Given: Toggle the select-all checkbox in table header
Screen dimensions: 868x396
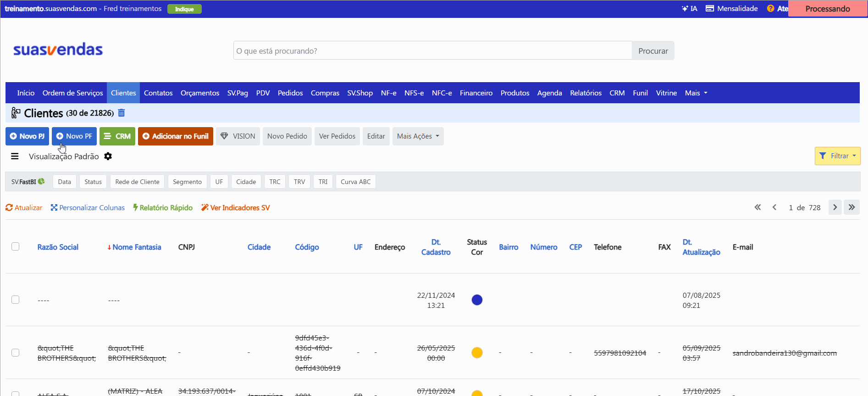Looking at the screenshot, I should tap(15, 246).
